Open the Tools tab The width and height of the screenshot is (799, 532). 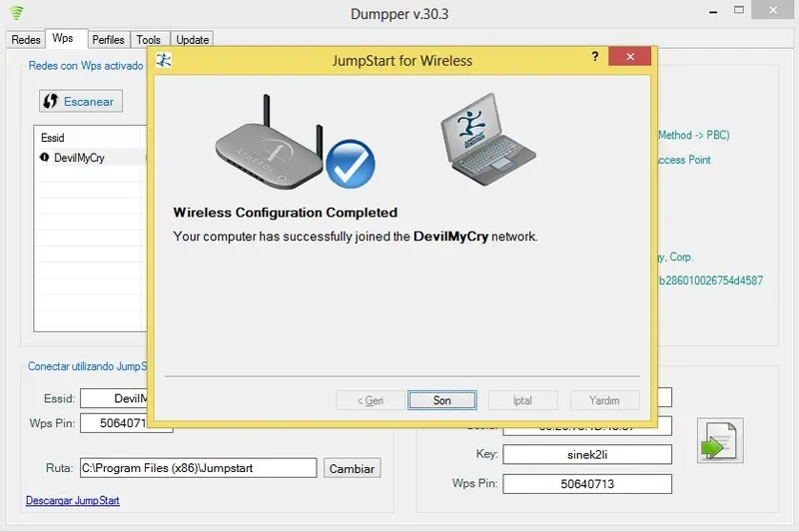click(x=148, y=40)
